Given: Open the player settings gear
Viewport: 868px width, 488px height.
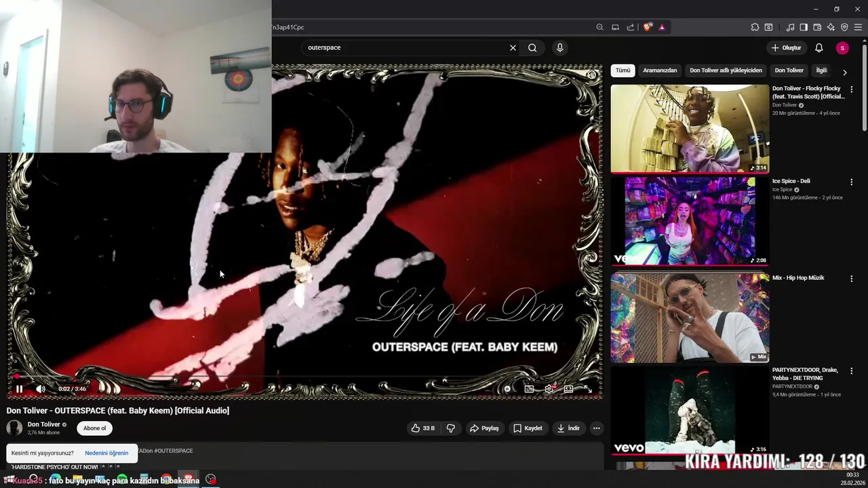Looking at the screenshot, I should click(x=549, y=389).
